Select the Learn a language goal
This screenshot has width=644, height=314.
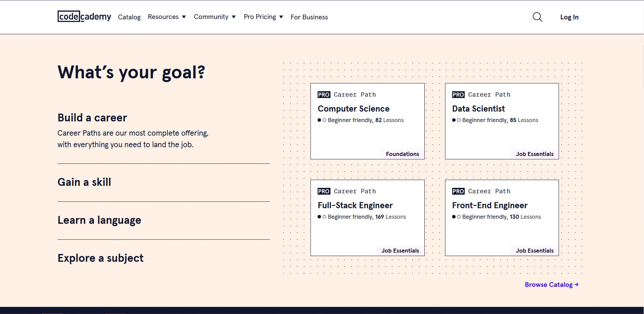[x=99, y=220]
